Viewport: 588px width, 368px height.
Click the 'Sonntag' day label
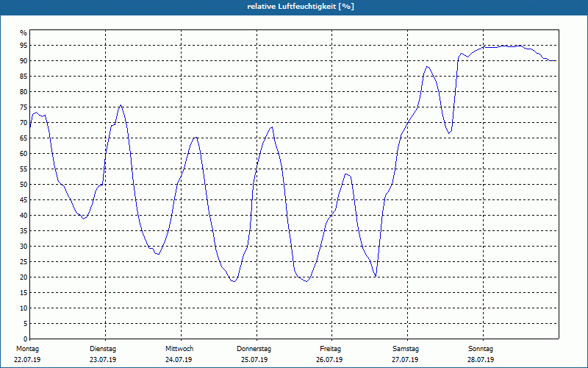pos(481,349)
